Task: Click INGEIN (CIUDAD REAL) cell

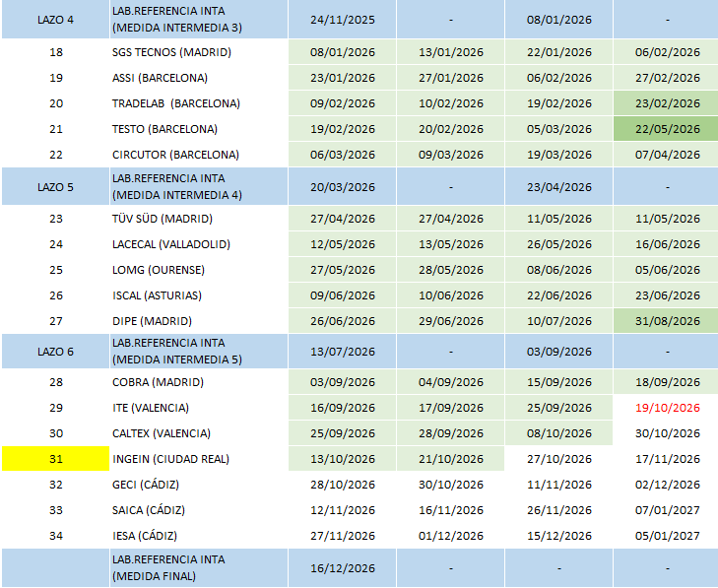Action: 199,459
